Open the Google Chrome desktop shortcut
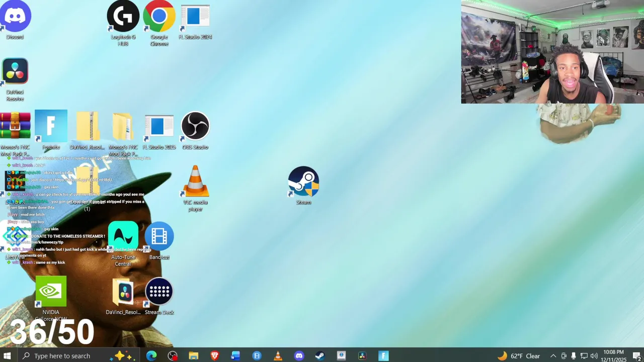Screen dimensions: 644x362 coord(159,23)
